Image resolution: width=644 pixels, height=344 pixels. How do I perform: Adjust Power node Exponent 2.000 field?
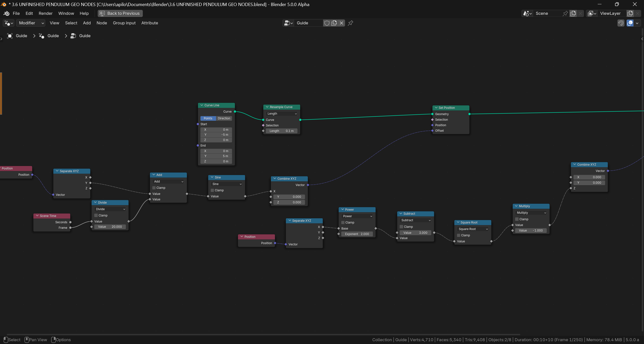click(357, 234)
